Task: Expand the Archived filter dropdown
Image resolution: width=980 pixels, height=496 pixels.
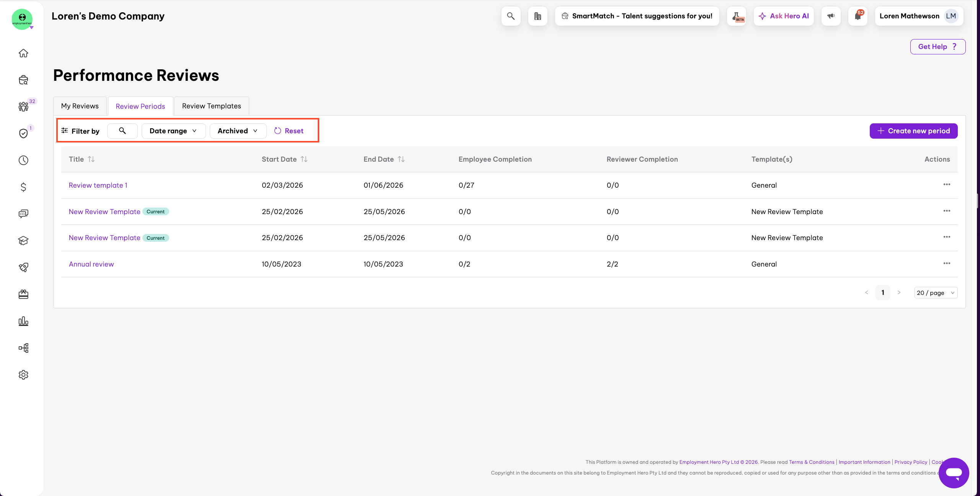Action: [238, 131]
